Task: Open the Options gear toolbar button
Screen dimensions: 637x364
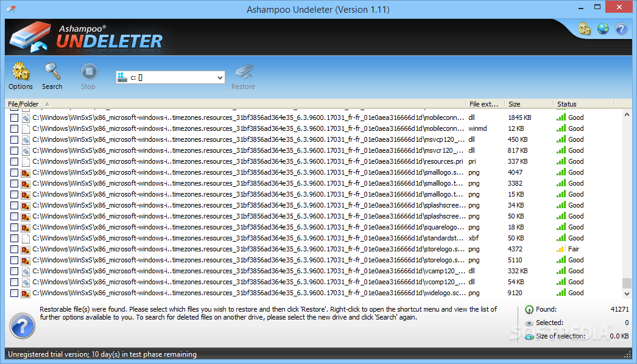Action: [20, 76]
